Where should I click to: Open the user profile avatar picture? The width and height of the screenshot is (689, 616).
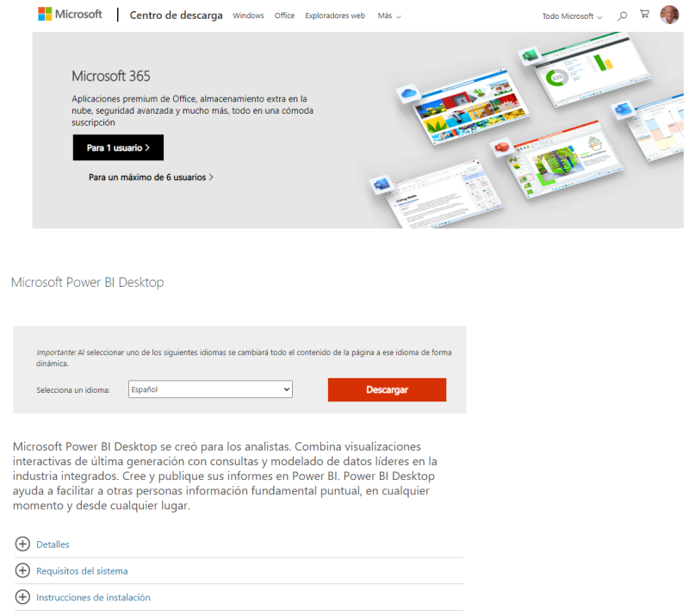(x=667, y=15)
